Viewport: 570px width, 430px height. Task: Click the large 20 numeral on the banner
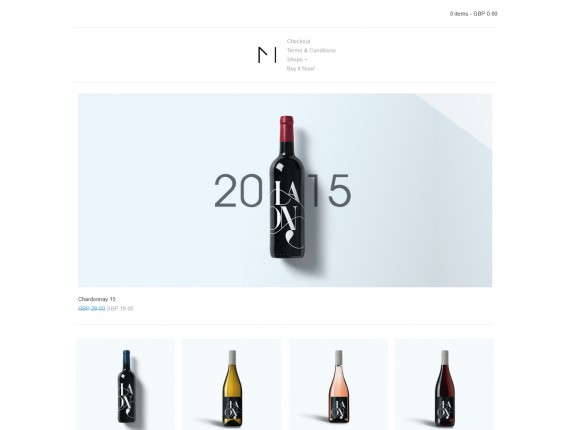[x=238, y=190]
